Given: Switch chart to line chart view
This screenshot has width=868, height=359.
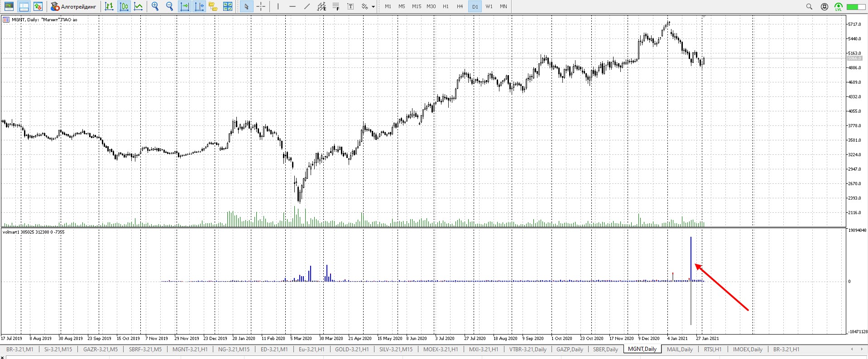Looking at the screenshot, I should point(139,6).
